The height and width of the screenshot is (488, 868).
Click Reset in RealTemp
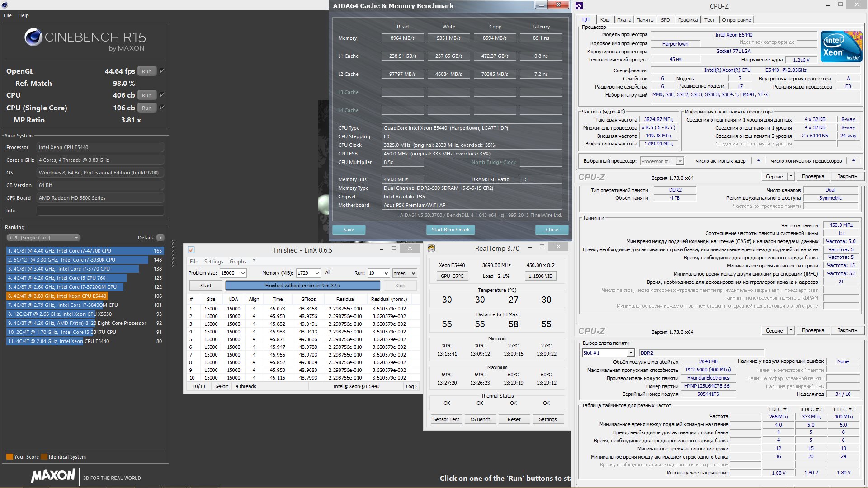(514, 419)
